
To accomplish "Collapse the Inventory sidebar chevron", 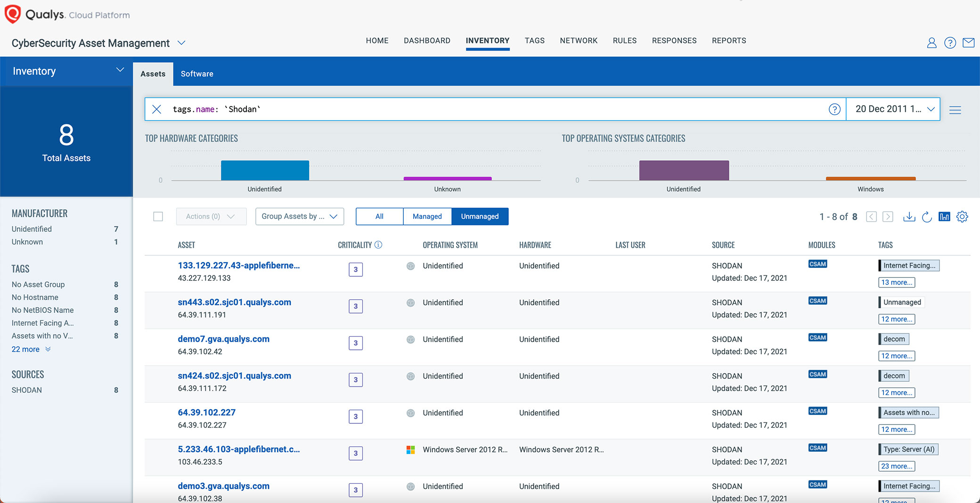I will (119, 68).
